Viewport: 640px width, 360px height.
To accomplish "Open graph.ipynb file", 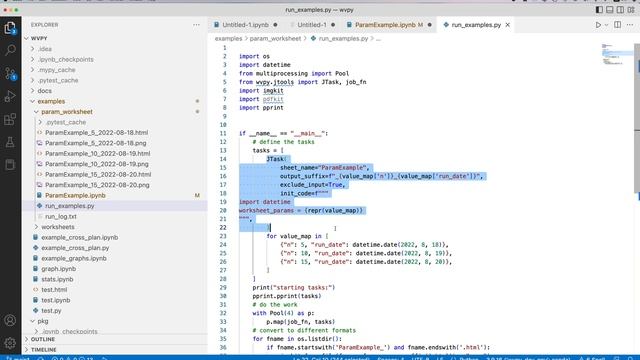I will [58, 269].
